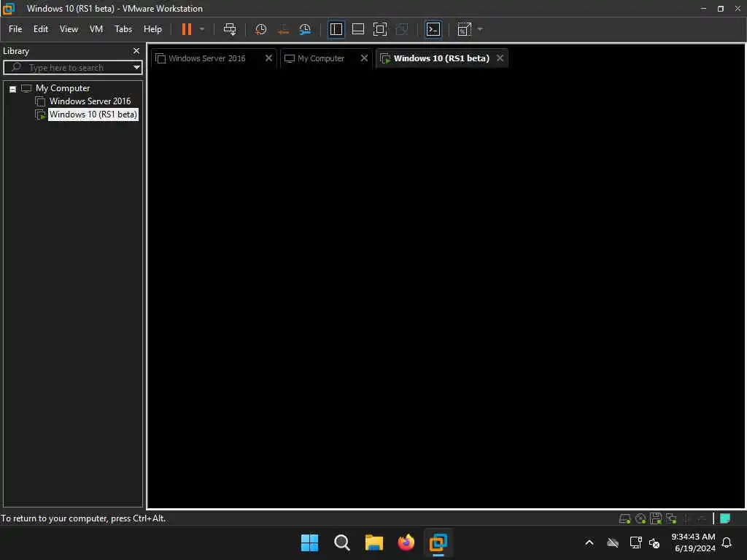Revert the VM to its parent snapshot
The height and width of the screenshot is (560, 747).
[283, 29]
